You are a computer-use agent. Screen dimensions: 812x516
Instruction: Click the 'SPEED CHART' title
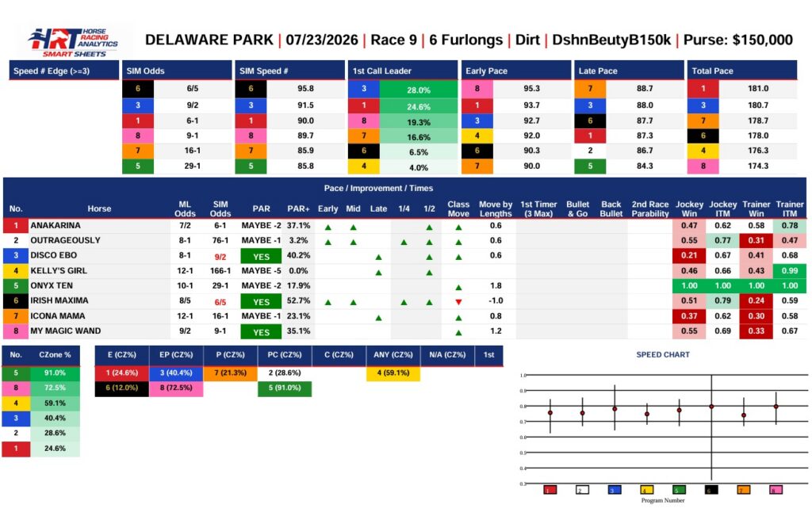[663, 355]
